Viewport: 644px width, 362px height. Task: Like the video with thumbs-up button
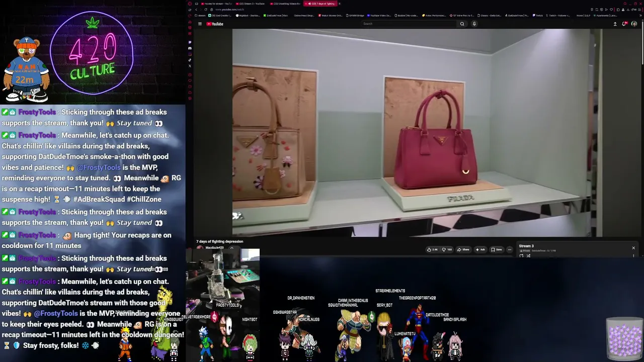coord(432,249)
